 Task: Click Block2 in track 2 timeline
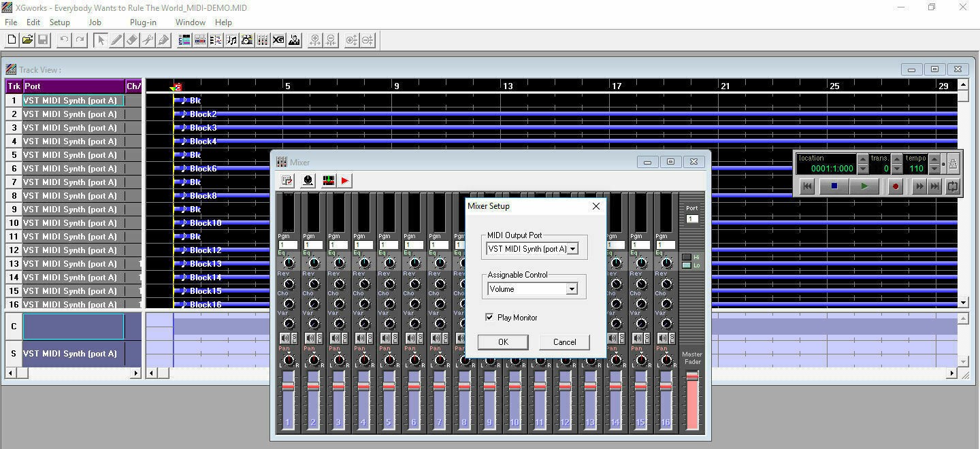point(203,114)
